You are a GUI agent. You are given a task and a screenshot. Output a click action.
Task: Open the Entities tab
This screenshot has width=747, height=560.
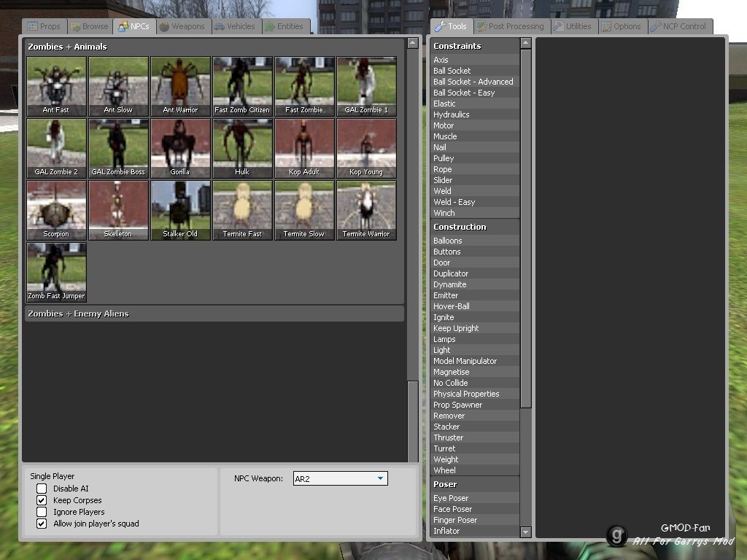285,26
